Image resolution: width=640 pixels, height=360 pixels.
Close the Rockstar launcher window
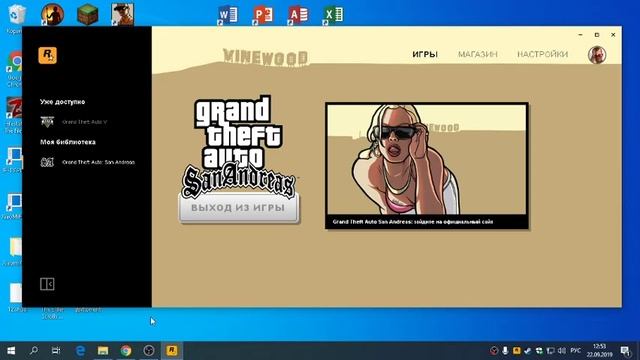point(613,35)
